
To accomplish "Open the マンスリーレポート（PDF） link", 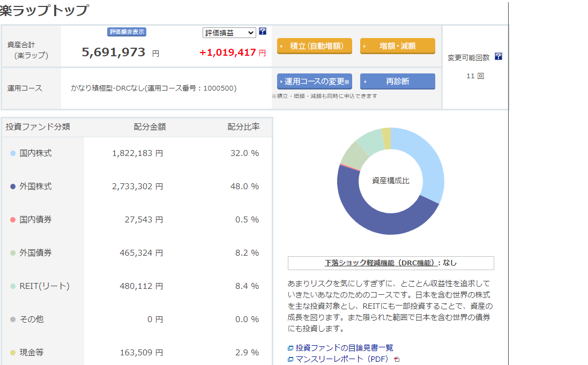I will click(x=341, y=359).
